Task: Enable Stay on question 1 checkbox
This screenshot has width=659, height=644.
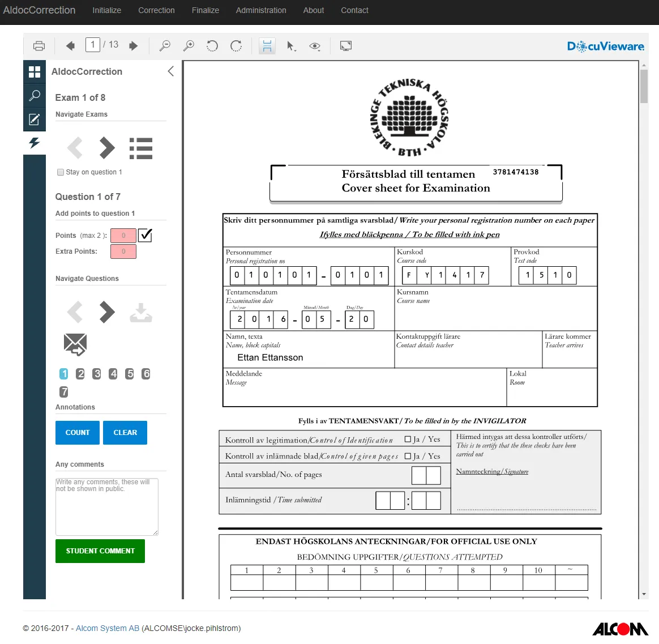Action: click(x=61, y=172)
